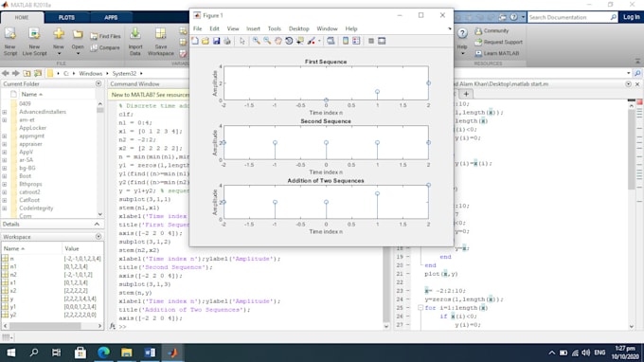
Task: Open the Workspace panel actions menu
Action: pyautogui.click(x=98, y=237)
